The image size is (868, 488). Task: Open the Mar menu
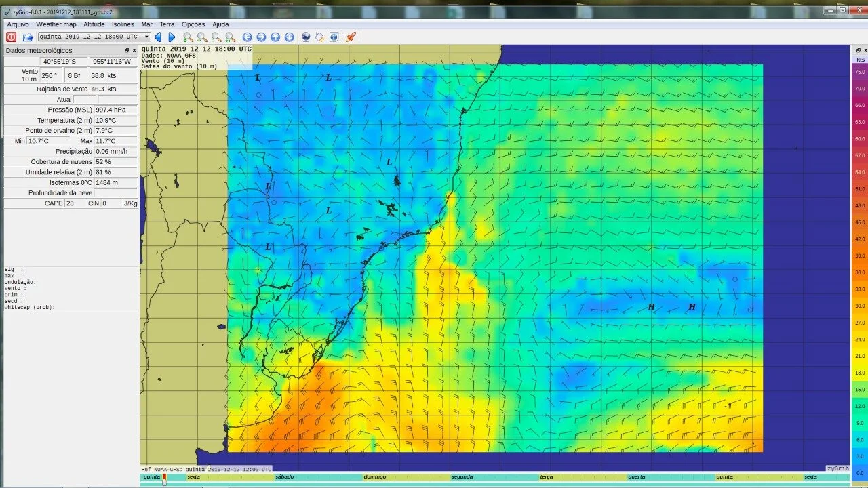click(147, 24)
